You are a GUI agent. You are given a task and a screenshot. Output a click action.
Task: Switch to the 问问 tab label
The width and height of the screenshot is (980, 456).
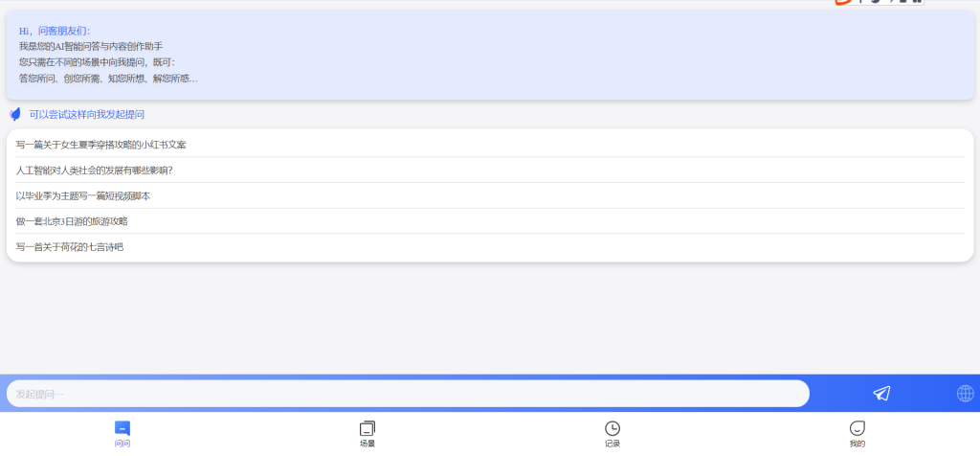[122, 445]
